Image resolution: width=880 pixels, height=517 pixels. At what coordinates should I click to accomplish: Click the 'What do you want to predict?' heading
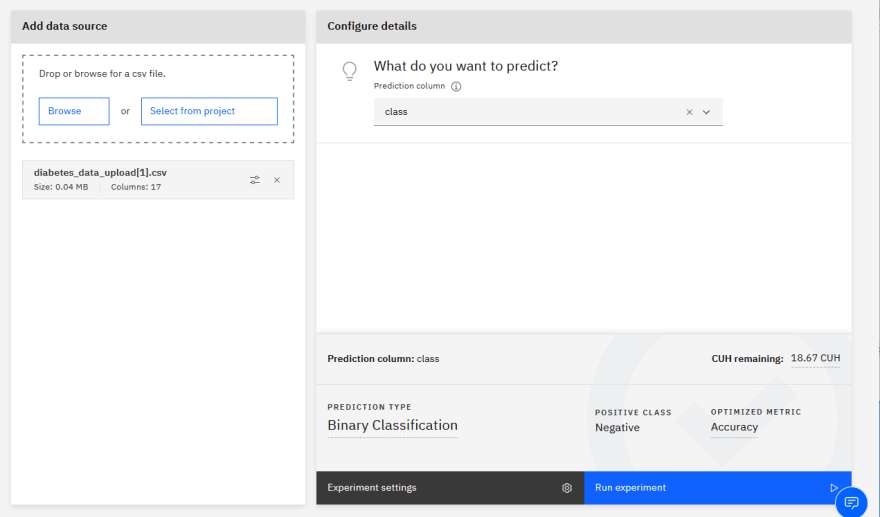pos(466,66)
